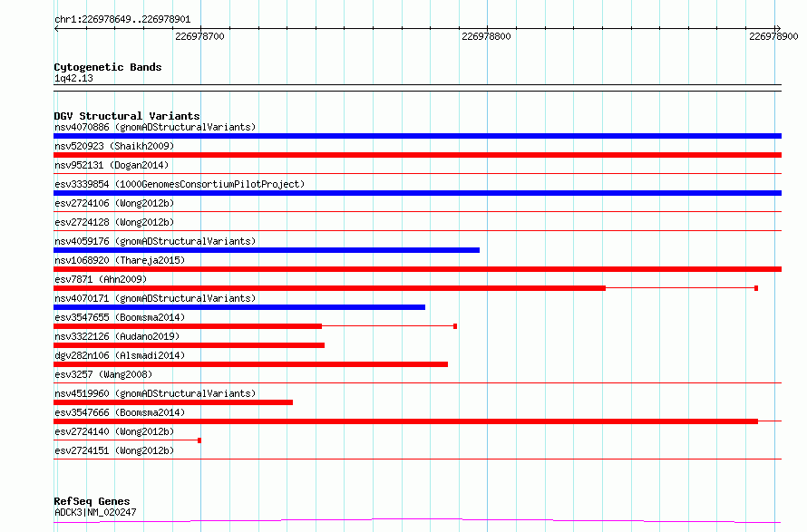Image resolution: width=807 pixels, height=532 pixels.
Task: Select the nsv520923 (Shaikh2009) label
Action: pos(114,146)
